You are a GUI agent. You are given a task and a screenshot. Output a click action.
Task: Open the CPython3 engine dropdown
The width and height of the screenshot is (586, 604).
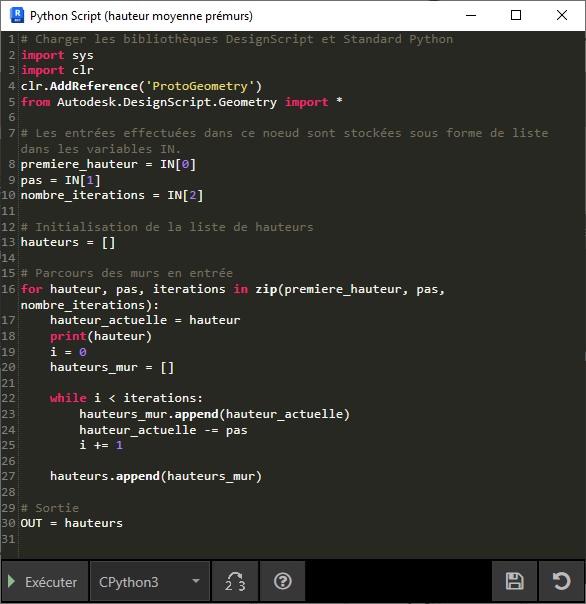tap(150, 582)
